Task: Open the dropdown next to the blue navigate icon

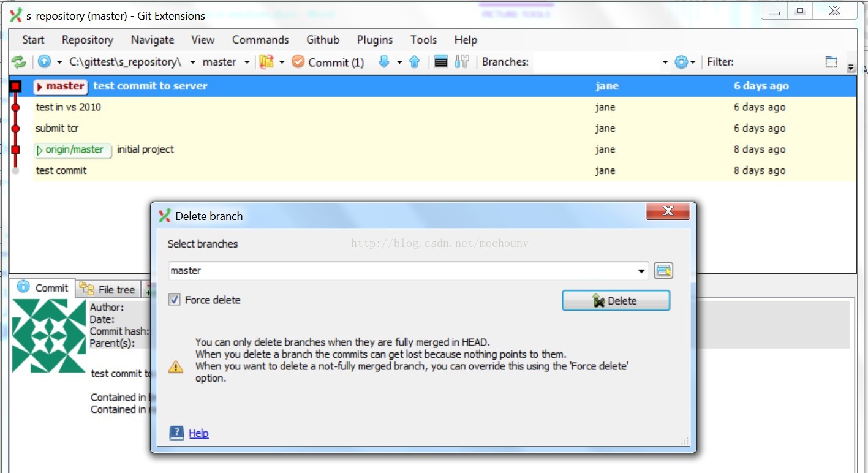Action: pyautogui.click(x=59, y=62)
